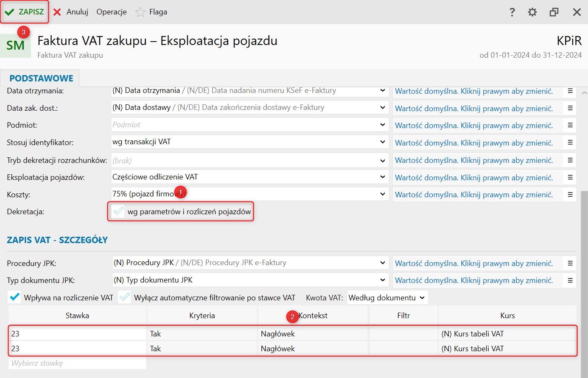
Task: Click the Anuluj cancel button
Action: click(71, 12)
